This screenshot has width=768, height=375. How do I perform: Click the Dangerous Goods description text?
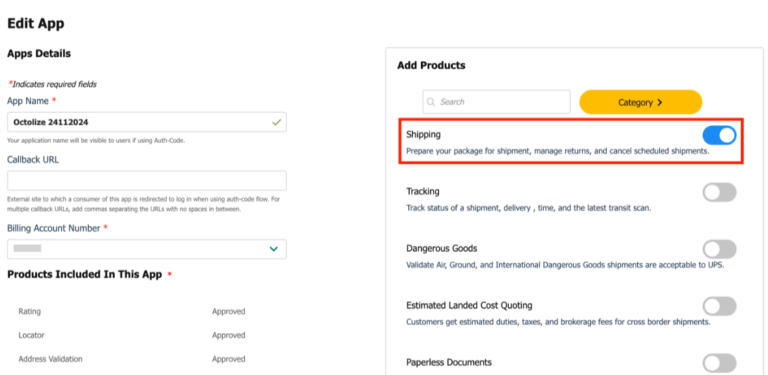click(x=565, y=265)
